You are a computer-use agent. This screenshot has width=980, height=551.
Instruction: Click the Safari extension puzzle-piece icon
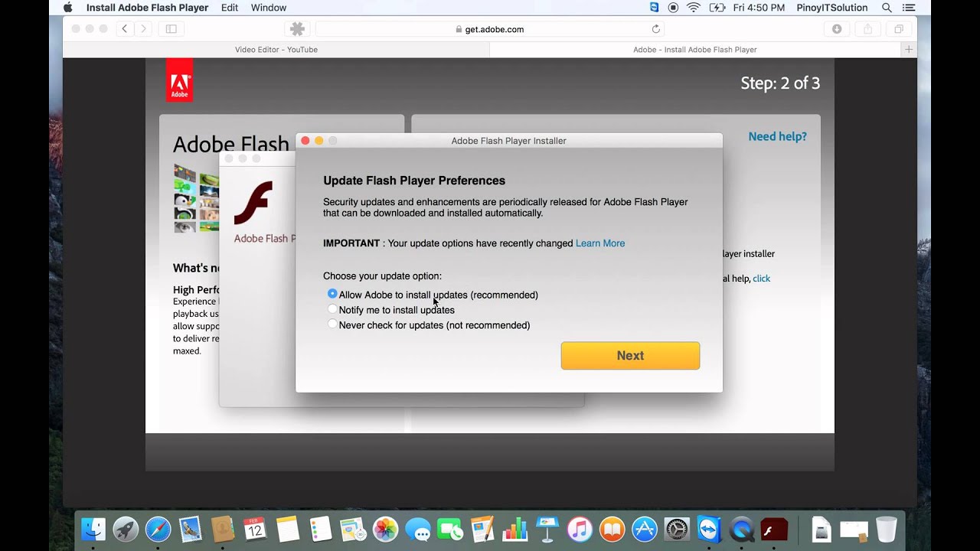(298, 29)
